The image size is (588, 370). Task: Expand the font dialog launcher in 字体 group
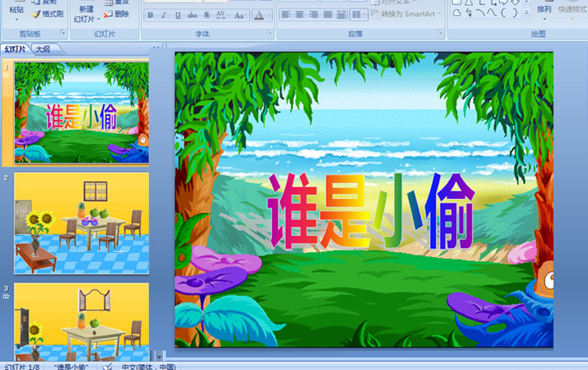270,34
